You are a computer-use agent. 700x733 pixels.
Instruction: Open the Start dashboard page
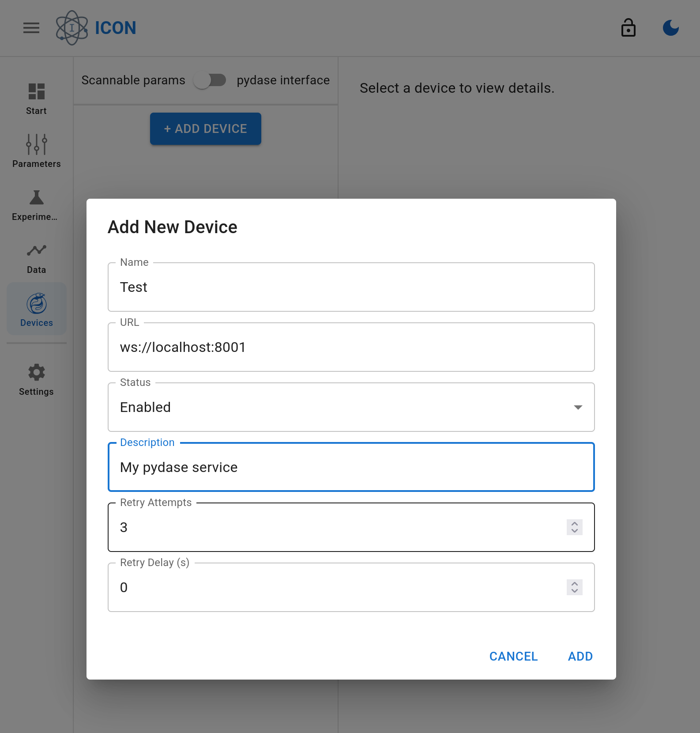click(36, 99)
